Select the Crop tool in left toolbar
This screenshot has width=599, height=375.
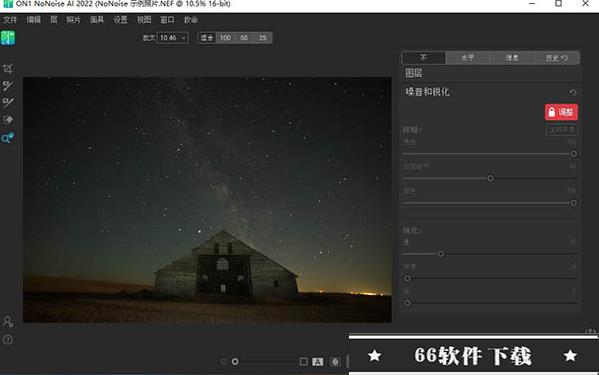click(8, 69)
